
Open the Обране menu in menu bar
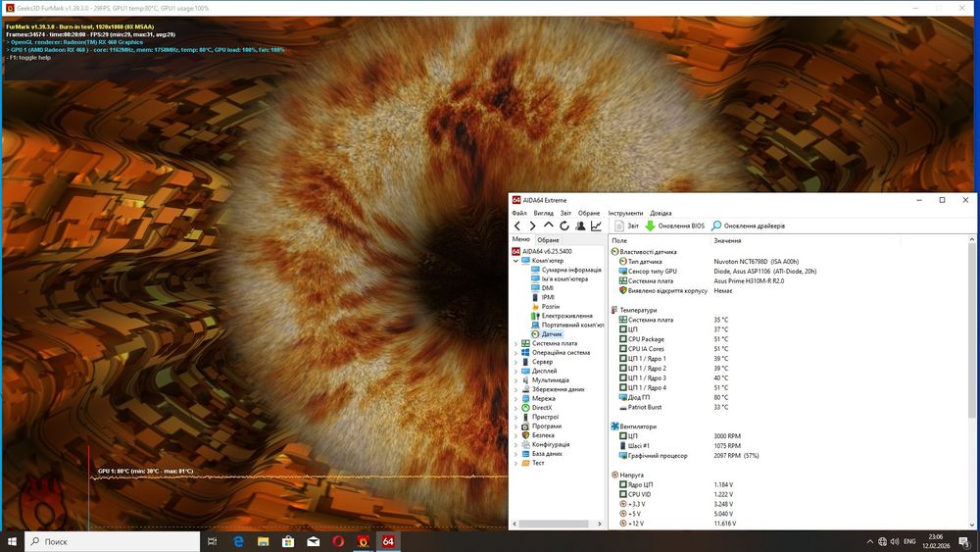589,213
